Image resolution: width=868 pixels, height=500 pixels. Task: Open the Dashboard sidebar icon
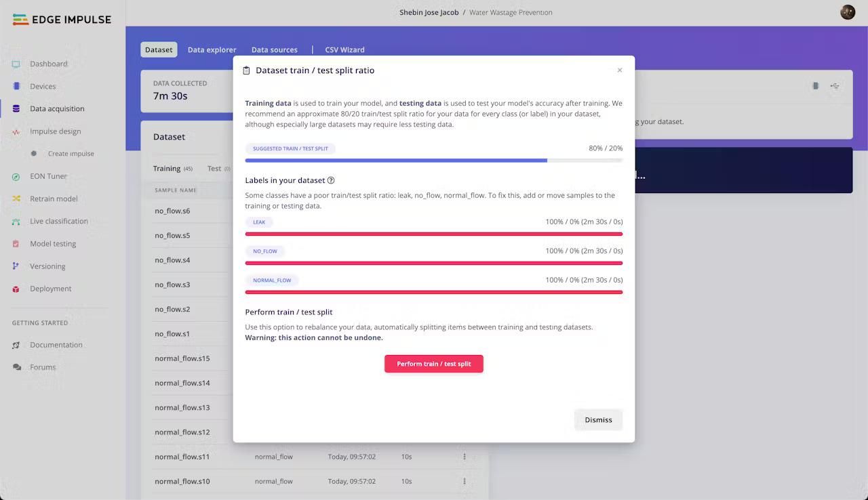coord(16,64)
